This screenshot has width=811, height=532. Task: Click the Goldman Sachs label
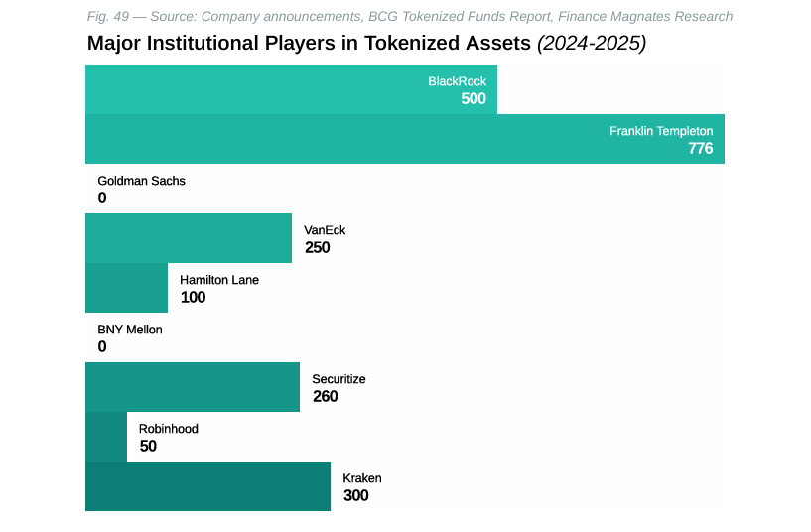pyautogui.click(x=141, y=181)
